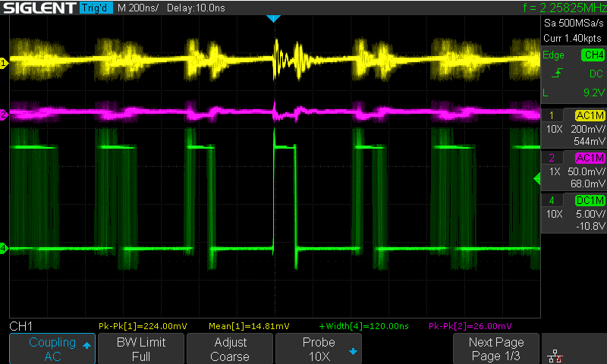
Task: Go to Next Page 1/3
Action: 496,349
